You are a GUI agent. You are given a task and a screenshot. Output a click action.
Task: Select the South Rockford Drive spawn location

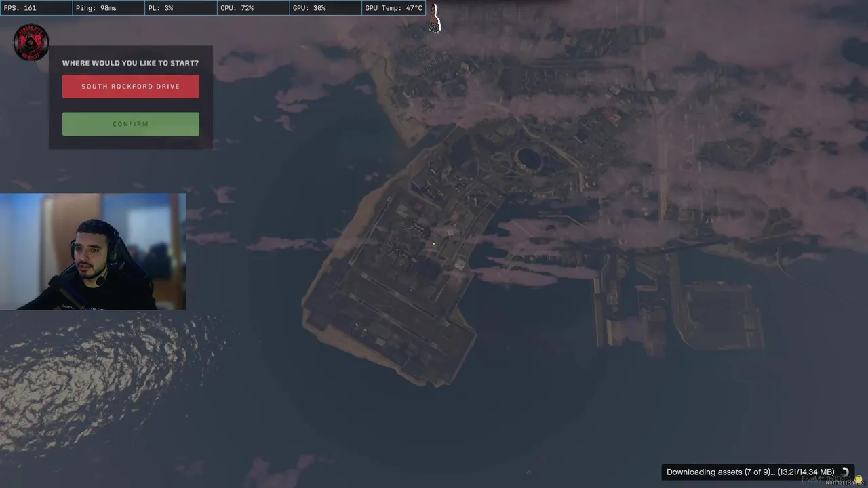(131, 87)
